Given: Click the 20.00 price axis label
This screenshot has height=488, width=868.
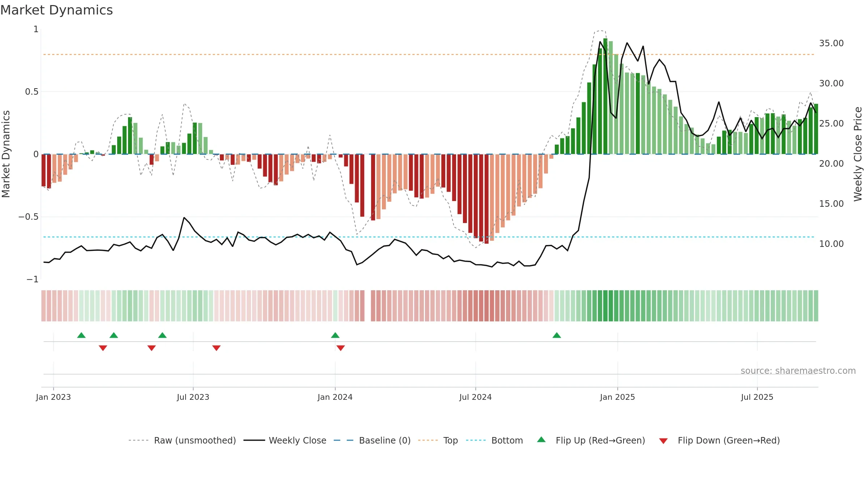Looking at the screenshot, I should click(831, 164).
